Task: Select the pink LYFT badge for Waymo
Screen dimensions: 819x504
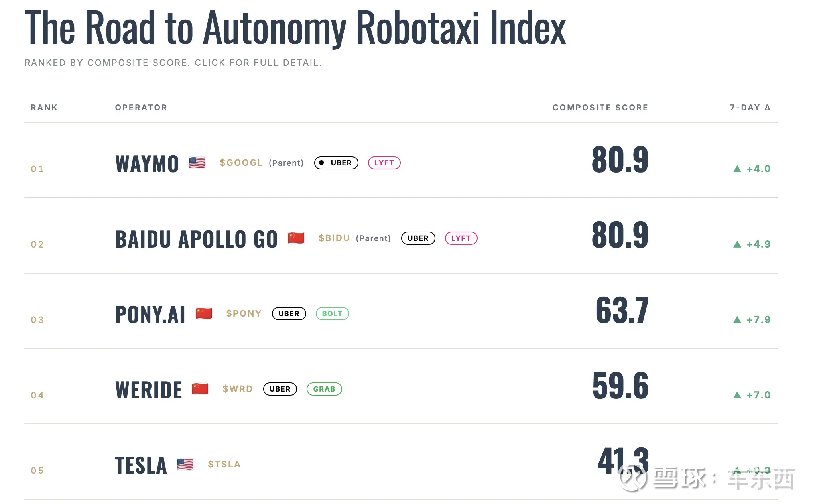Action: pos(384,163)
